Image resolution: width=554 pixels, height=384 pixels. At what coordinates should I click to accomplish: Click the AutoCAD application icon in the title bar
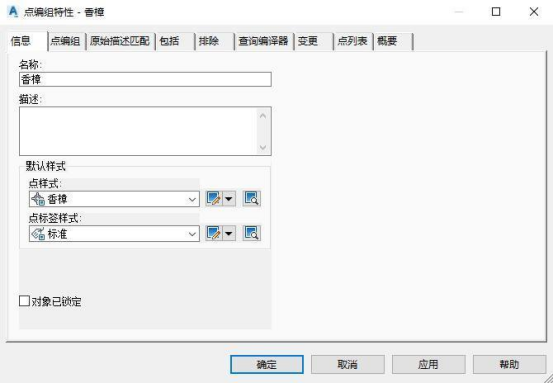pos(13,12)
